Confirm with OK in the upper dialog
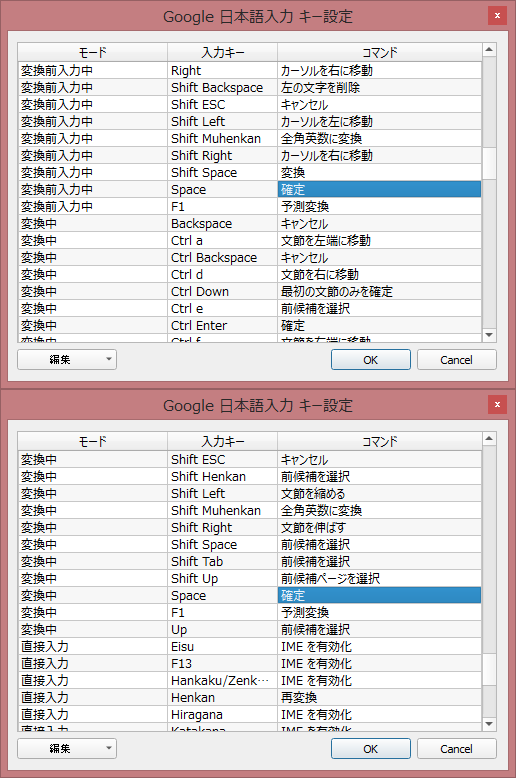This screenshot has height=778, width=516. click(371, 360)
